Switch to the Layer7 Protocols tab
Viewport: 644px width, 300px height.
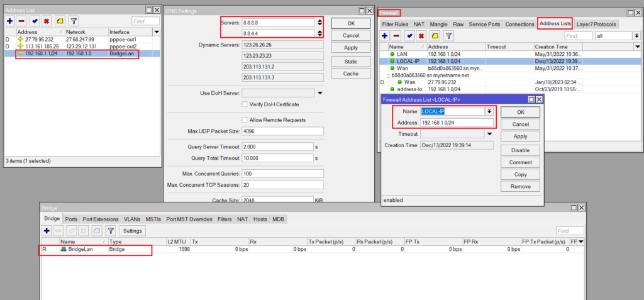pos(596,24)
